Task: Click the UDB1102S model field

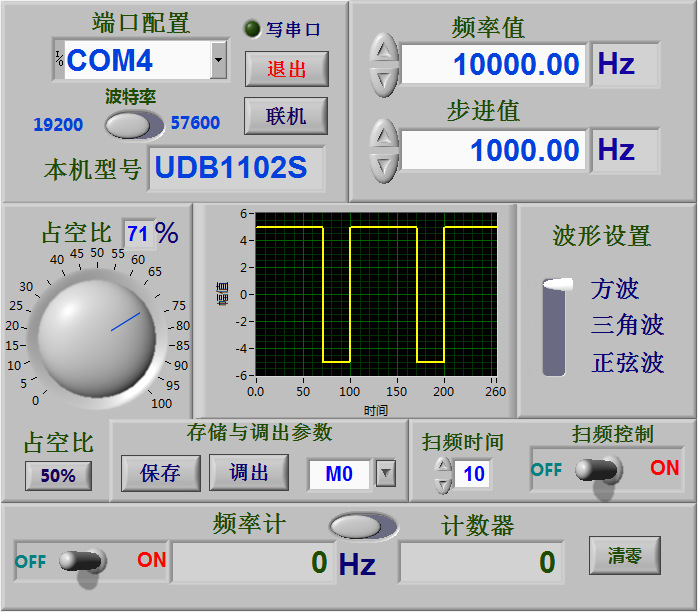Action: [237, 168]
